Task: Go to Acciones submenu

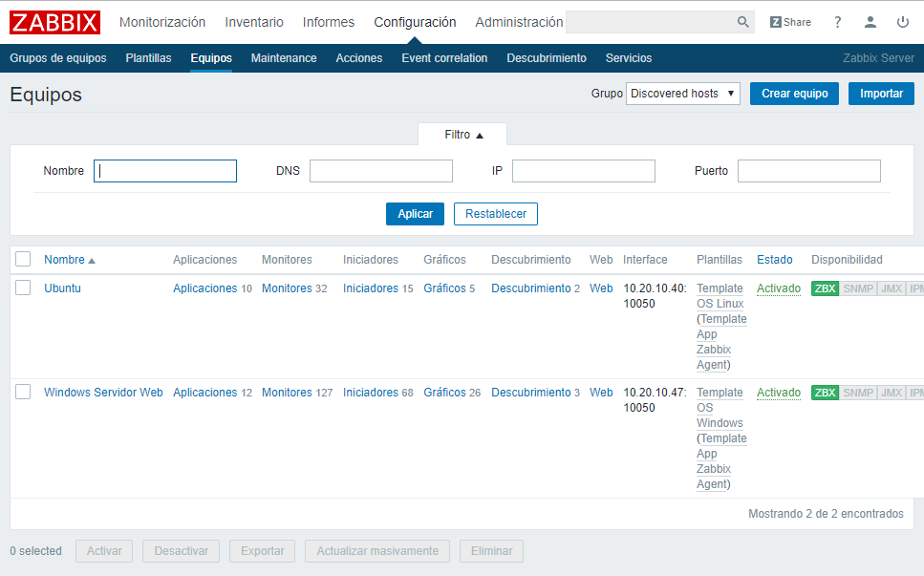Action: coord(359,58)
